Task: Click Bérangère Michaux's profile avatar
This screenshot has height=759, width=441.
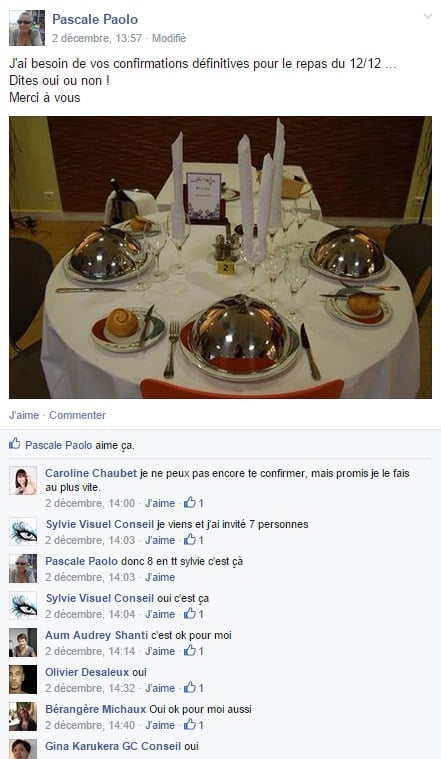Action: pos(23,716)
